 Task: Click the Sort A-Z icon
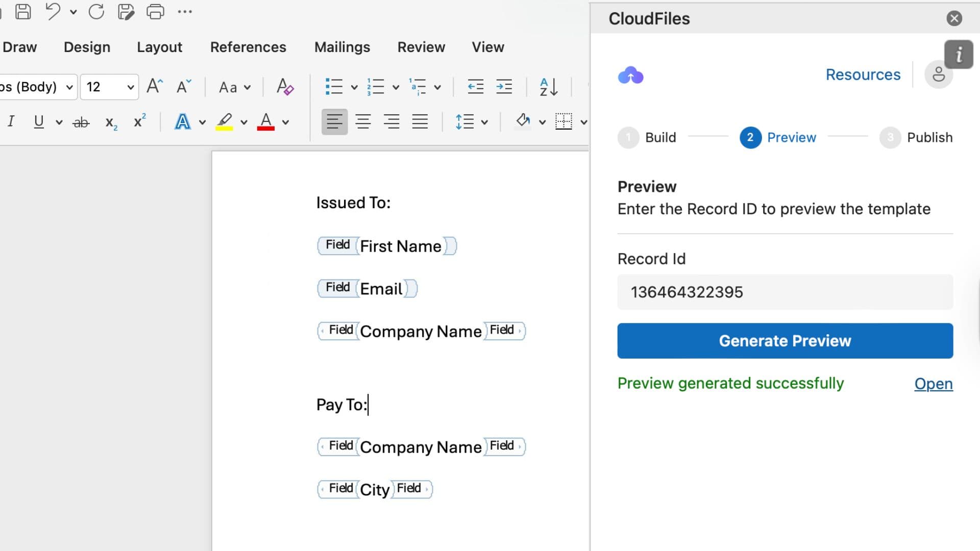tap(548, 87)
